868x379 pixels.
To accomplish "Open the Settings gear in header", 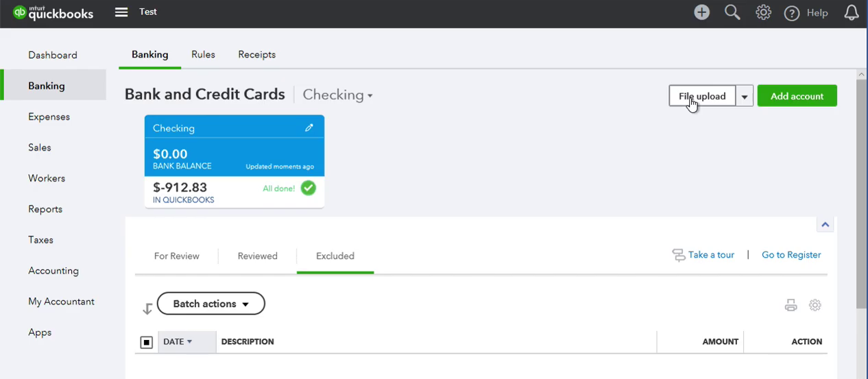I will tap(763, 12).
